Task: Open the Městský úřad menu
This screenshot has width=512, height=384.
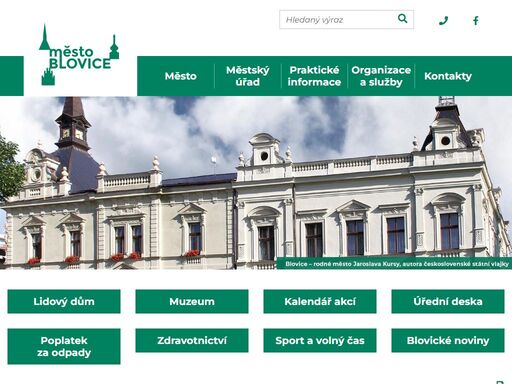Action: [248, 76]
